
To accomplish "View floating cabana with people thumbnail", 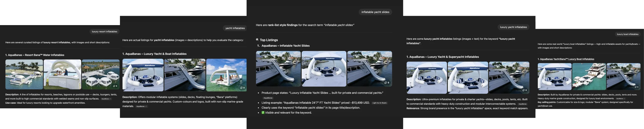I will click(x=226, y=75).
